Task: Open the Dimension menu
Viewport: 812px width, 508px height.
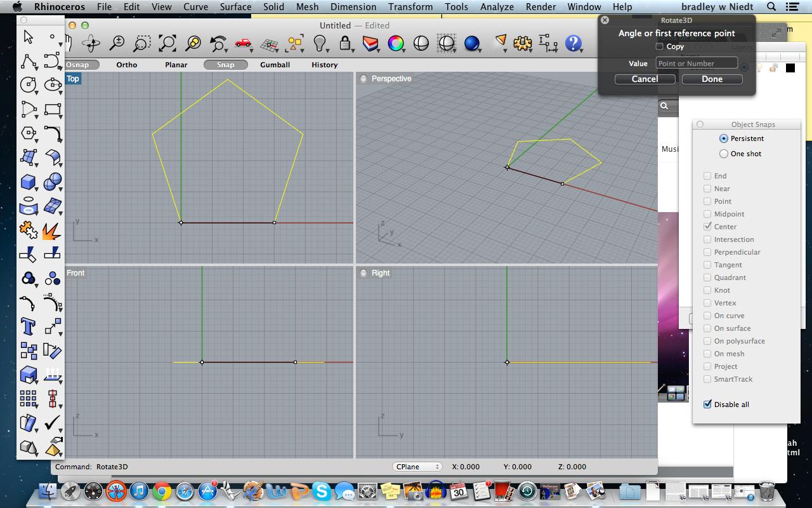Action: click(353, 7)
